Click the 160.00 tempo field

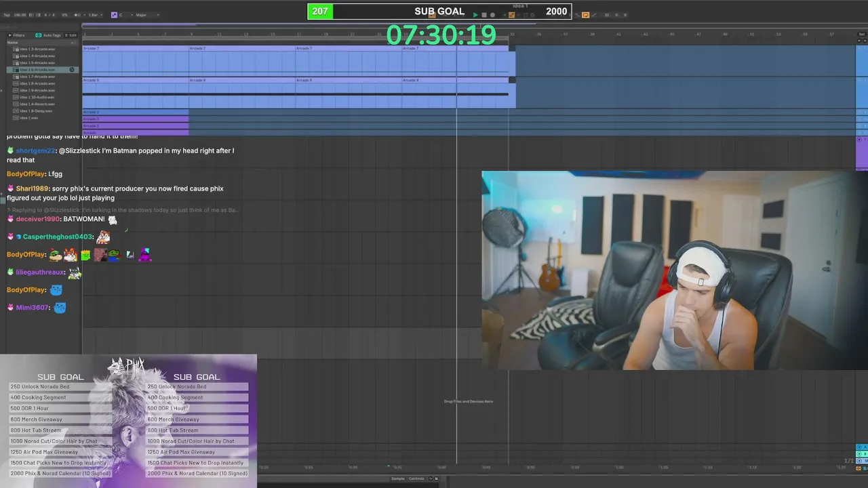click(20, 15)
